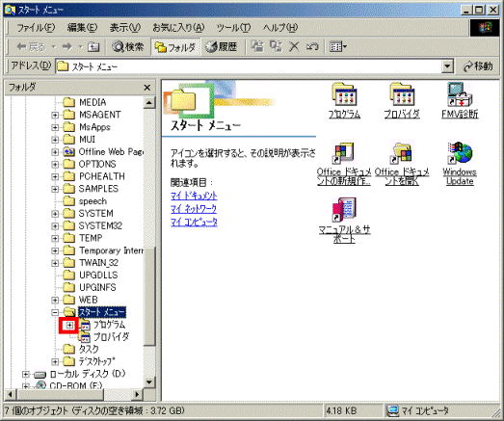Image resolution: width=504 pixels, height=421 pixels.
Task: Open the お気に入り(A) menu
Action: 178,28
